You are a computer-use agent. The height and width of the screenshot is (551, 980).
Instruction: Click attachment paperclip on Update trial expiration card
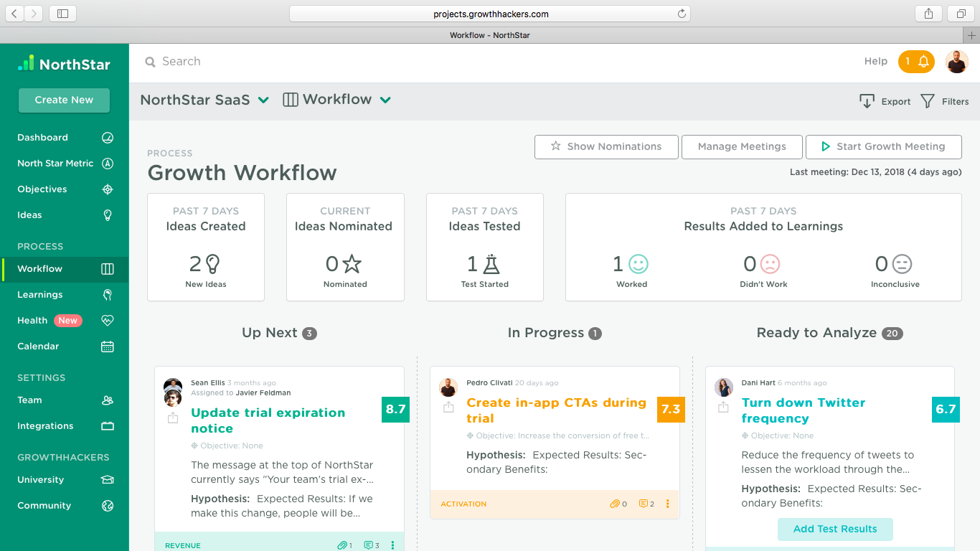coord(342,545)
